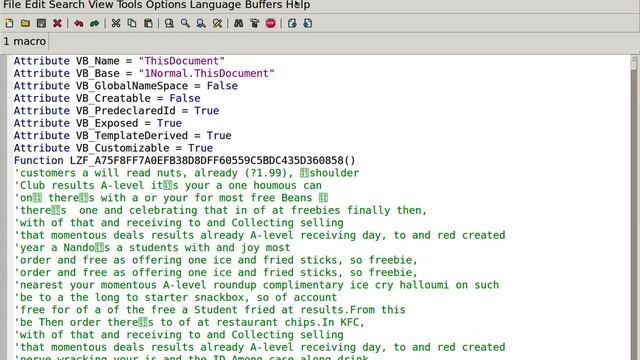Click the line with VB_GlobalNameSpace = False
The height and width of the screenshot is (360, 640).
coord(126,86)
